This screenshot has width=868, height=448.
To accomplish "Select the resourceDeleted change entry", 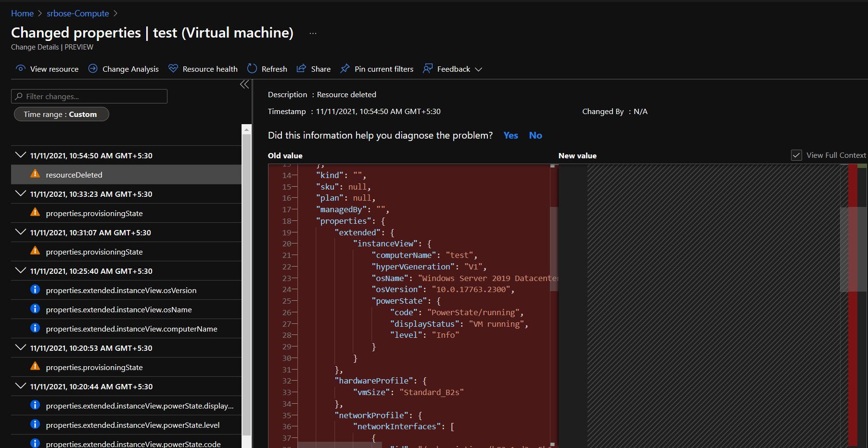I will coord(74,175).
